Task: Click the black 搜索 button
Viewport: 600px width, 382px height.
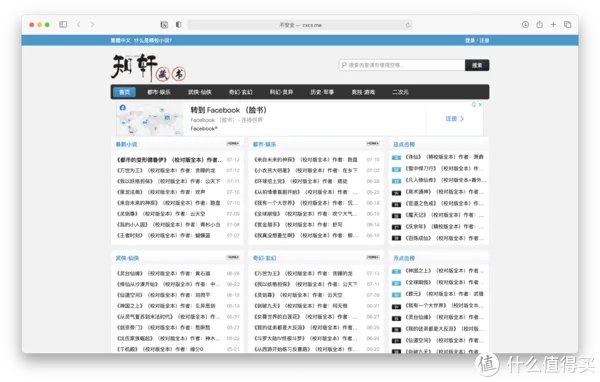Action: pyautogui.click(x=477, y=65)
